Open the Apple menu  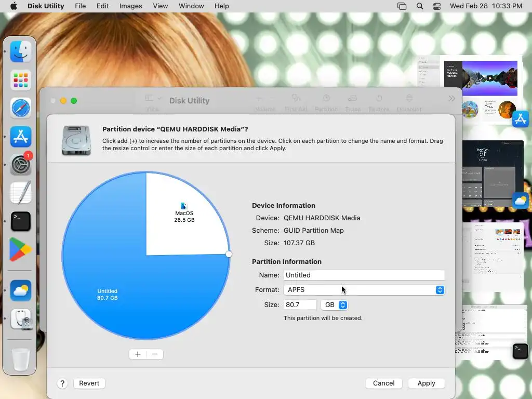(x=14, y=6)
